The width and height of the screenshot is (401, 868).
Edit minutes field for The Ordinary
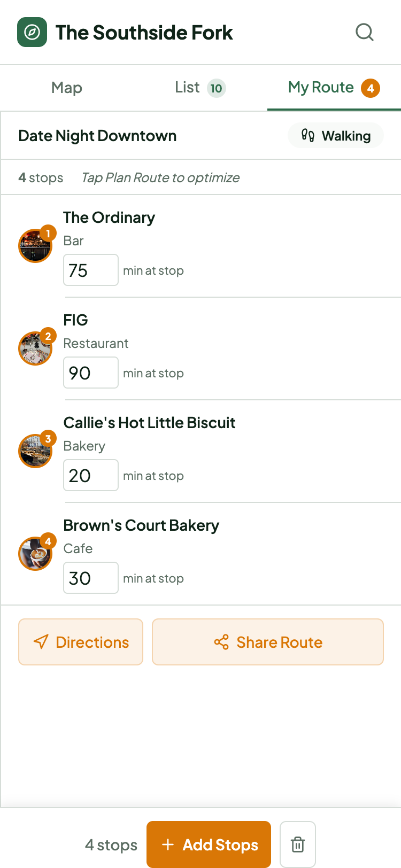pyautogui.click(x=90, y=270)
